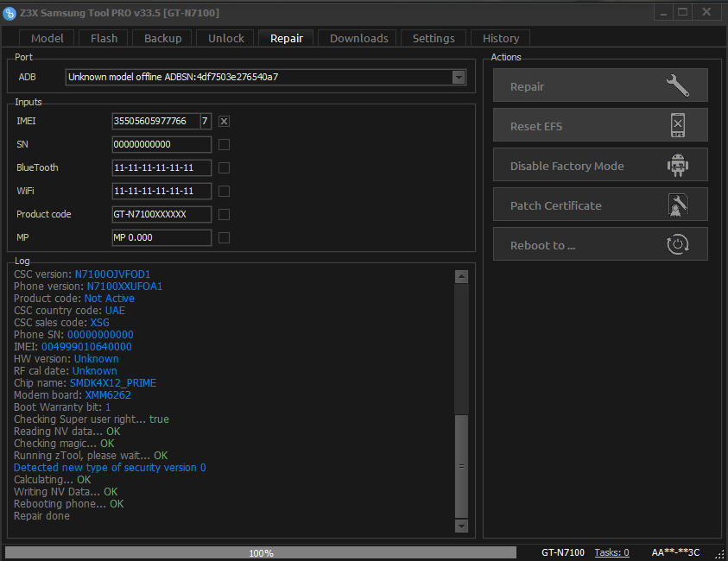Open the Downloads tab

[x=358, y=39]
